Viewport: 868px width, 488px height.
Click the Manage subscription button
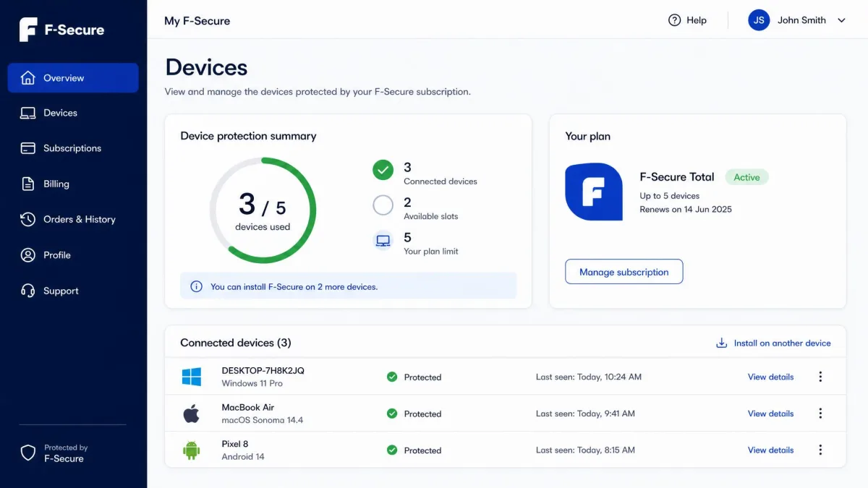pos(624,272)
